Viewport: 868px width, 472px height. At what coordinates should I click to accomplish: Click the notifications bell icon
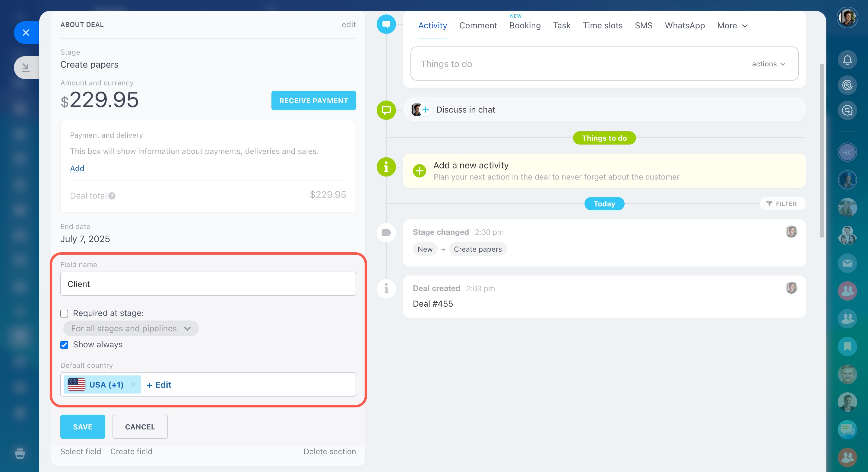[x=847, y=60]
